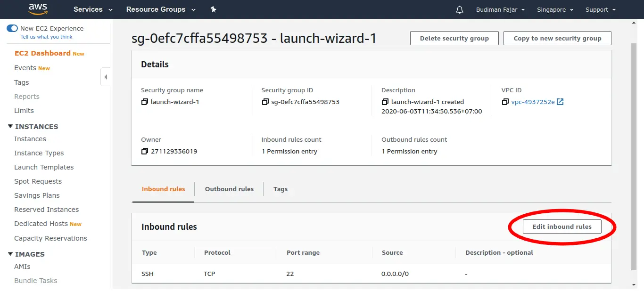This screenshot has width=644, height=291.
Task: Click the Edit inbound rules button
Action: point(562,226)
